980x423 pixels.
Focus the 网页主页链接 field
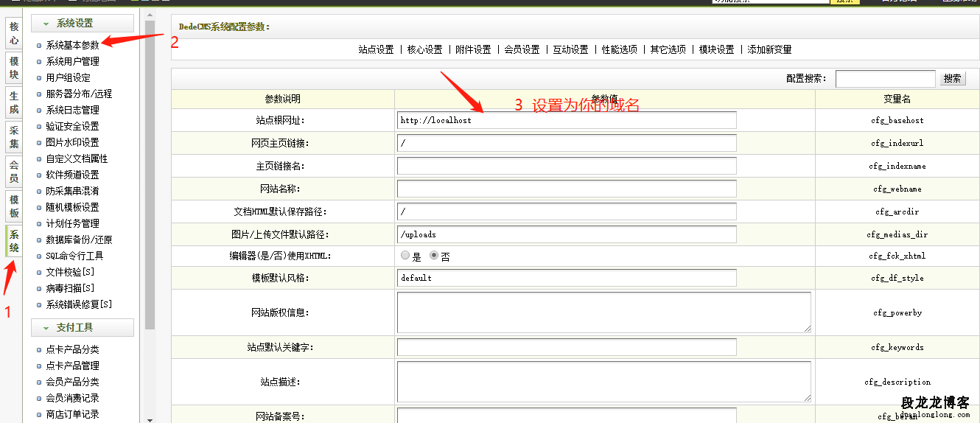tap(567, 143)
